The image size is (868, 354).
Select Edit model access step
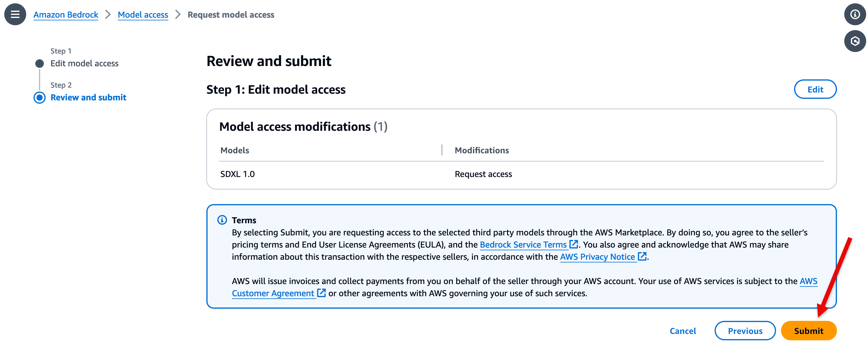pos(84,63)
